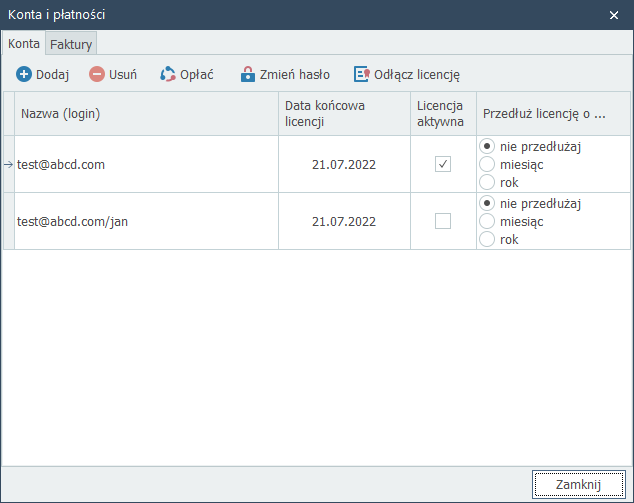This screenshot has height=503, width=634.
Task: Sort by Nazwa (login) column header
Action: (145, 114)
